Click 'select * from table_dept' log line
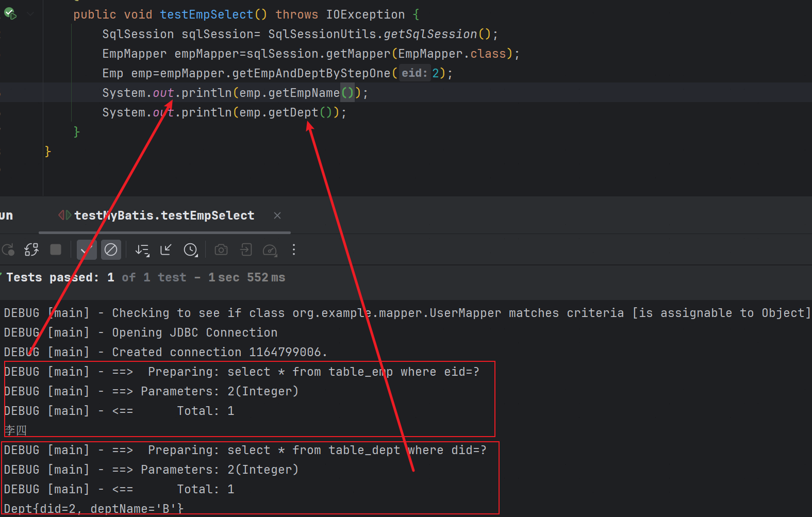The height and width of the screenshot is (517, 812). click(x=245, y=450)
